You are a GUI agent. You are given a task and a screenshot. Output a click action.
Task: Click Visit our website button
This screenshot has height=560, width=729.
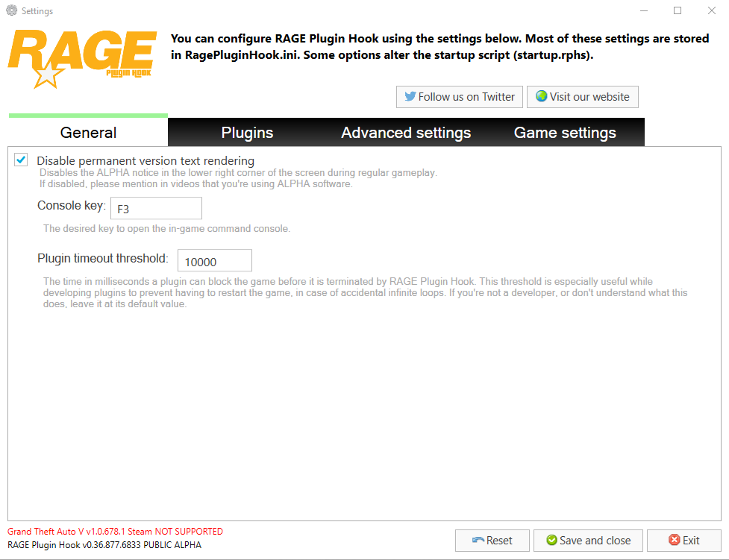coord(583,97)
